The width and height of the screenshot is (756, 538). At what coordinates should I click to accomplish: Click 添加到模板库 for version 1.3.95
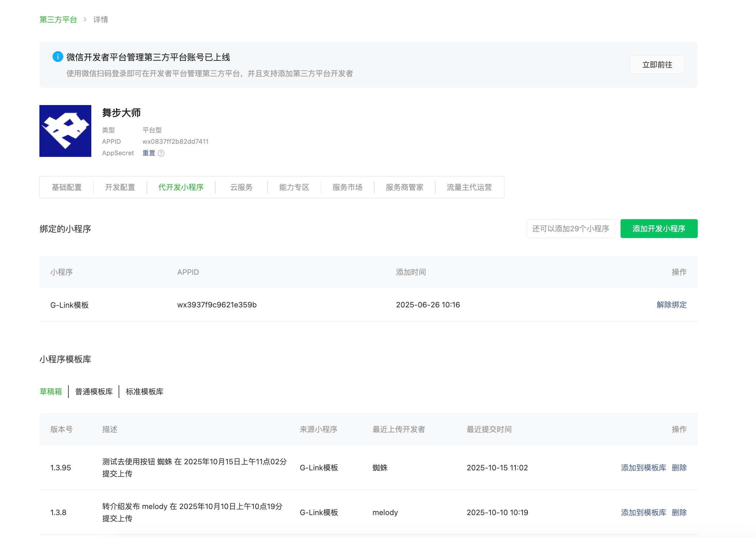pyautogui.click(x=643, y=468)
